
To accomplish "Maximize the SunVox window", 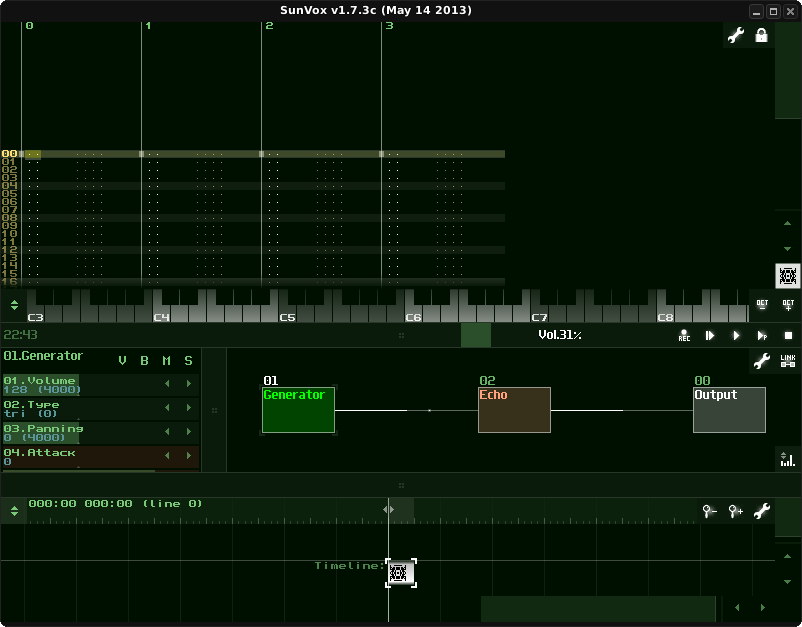I will coord(773,11).
